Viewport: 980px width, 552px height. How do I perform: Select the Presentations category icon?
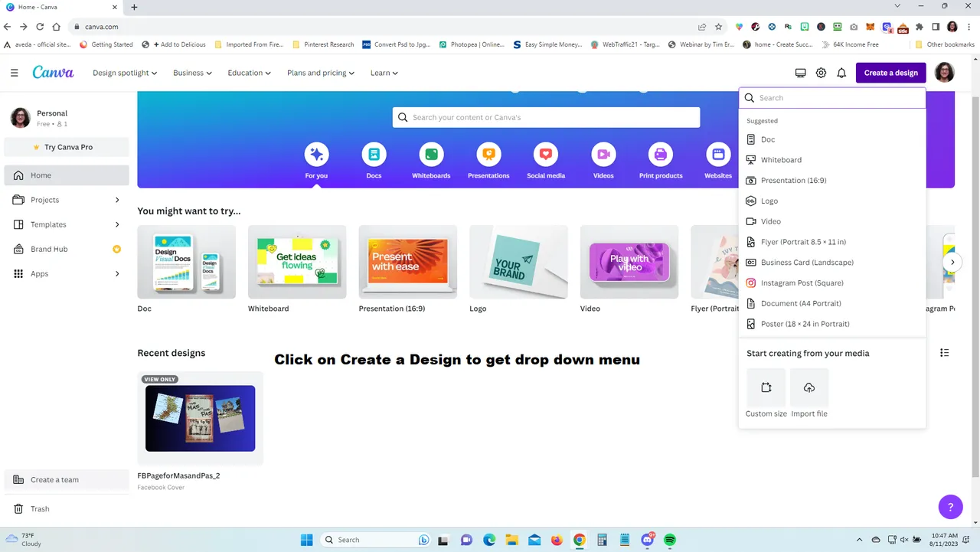[488, 155]
